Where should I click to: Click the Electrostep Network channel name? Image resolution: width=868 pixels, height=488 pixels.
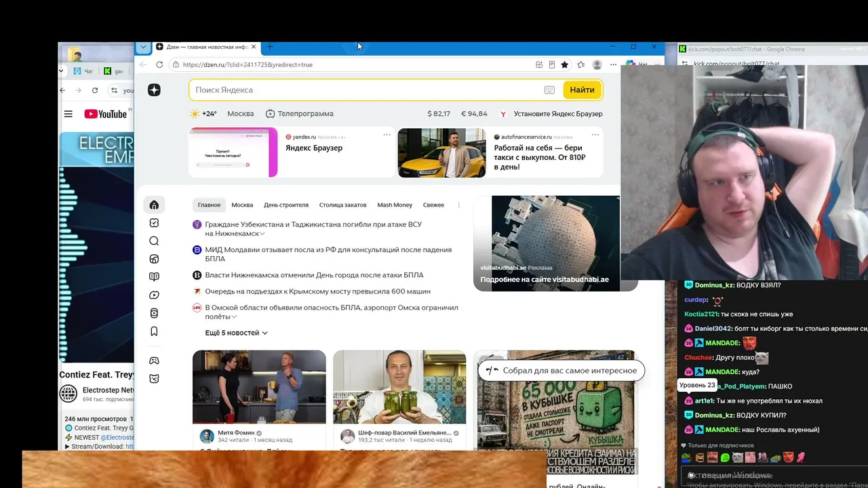[108, 390]
